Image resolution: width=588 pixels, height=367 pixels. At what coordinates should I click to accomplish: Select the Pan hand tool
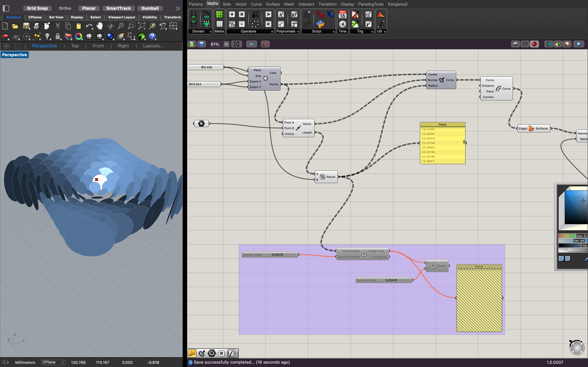pos(99,26)
